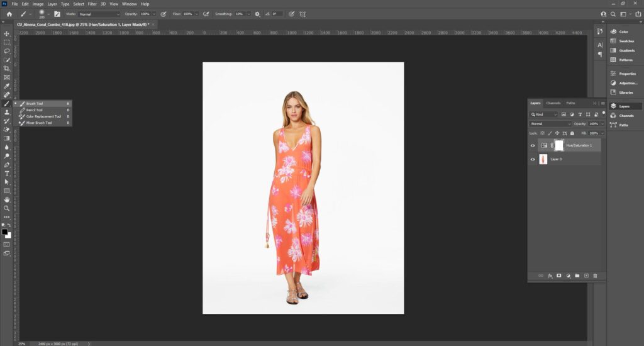Toggle pressure for size button
Viewport: 644px width, 346px height.
[x=291, y=14]
